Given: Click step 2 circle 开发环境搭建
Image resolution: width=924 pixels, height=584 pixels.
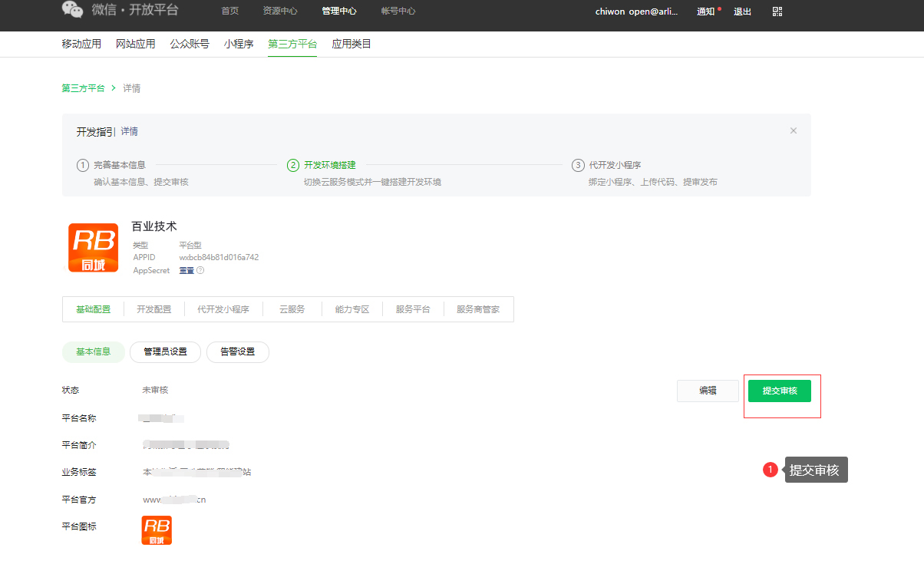Looking at the screenshot, I should [293, 165].
